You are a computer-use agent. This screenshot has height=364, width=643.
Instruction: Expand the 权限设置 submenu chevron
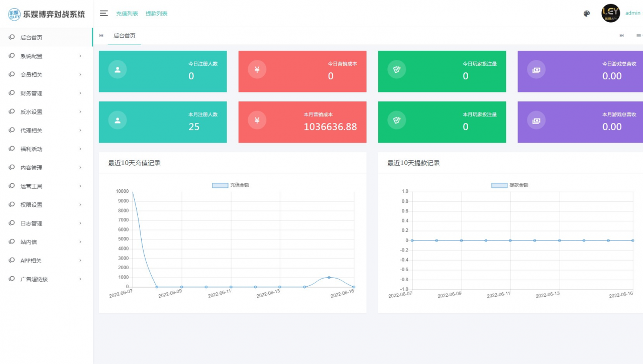(80, 204)
